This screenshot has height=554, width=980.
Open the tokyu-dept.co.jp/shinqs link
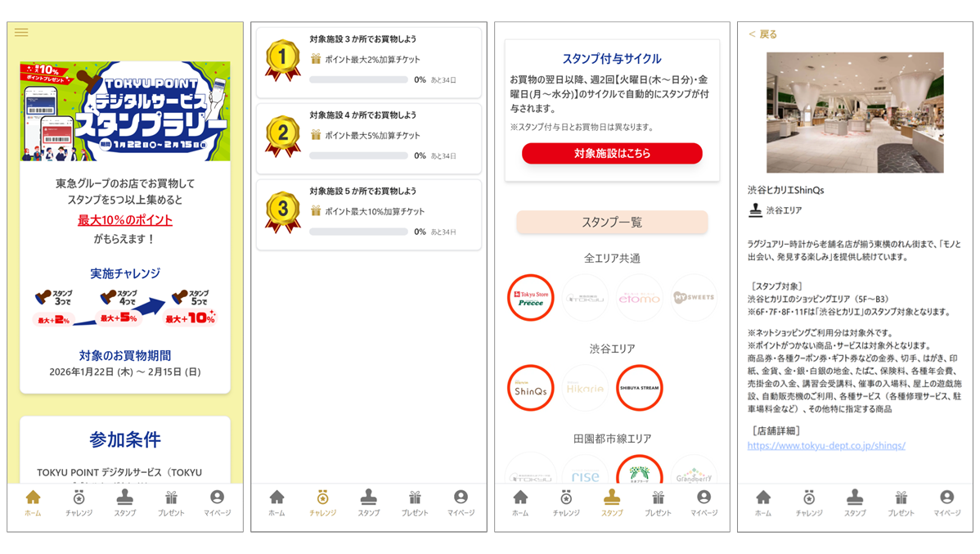[x=826, y=446]
